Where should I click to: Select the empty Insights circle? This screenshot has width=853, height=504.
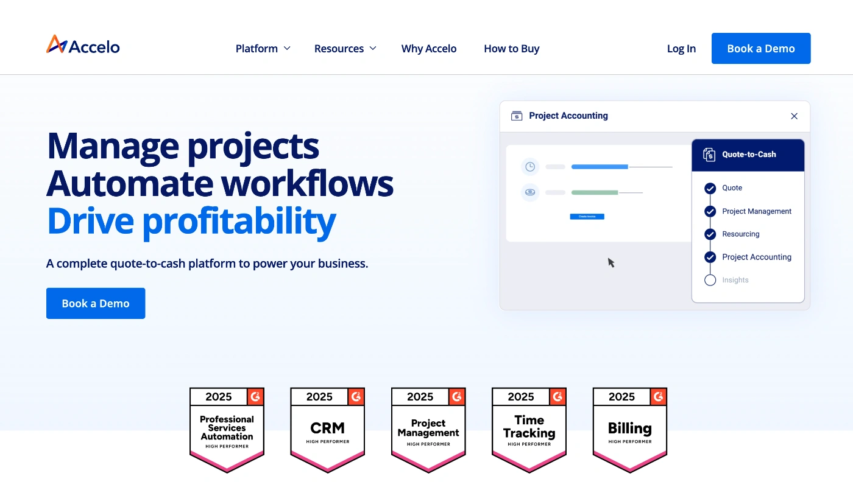(x=710, y=280)
